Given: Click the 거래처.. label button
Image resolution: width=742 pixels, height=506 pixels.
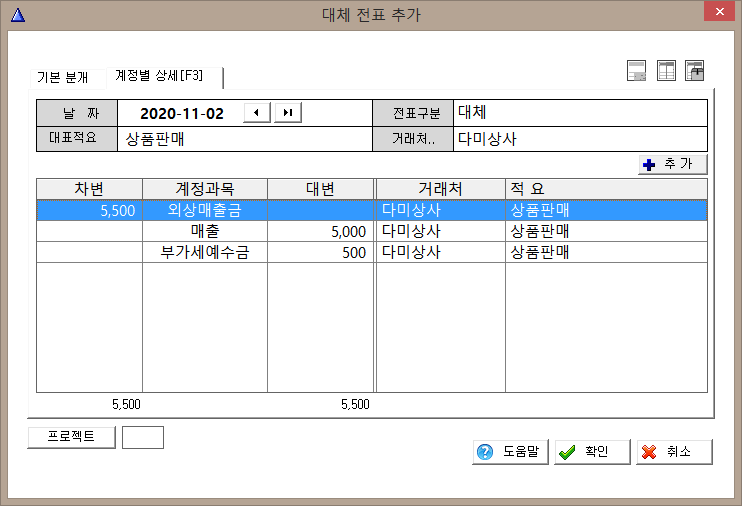Looking at the screenshot, I should pyautogui.click(x=413, y=139).
